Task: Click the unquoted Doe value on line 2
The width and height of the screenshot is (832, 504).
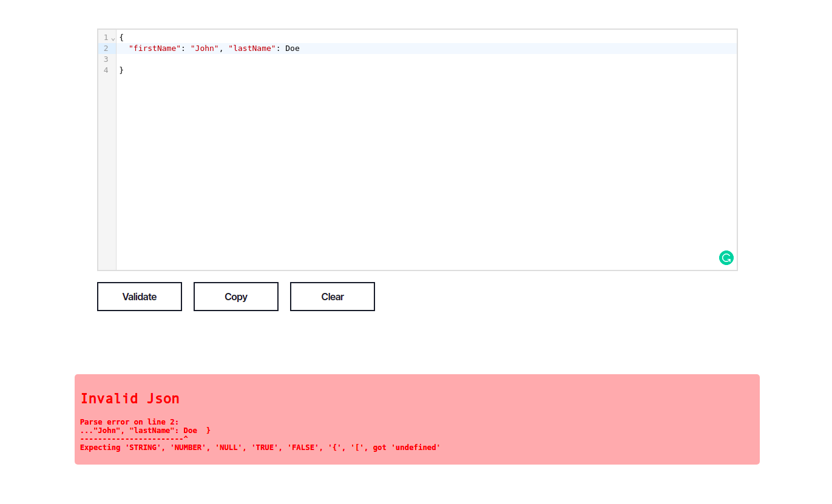Action: pos(293,48)
